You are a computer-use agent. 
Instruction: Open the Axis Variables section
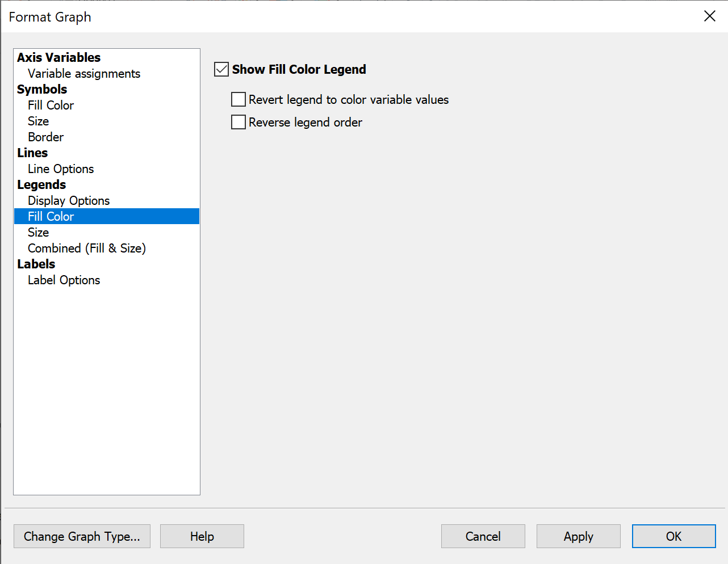click(x=59, y=57)
